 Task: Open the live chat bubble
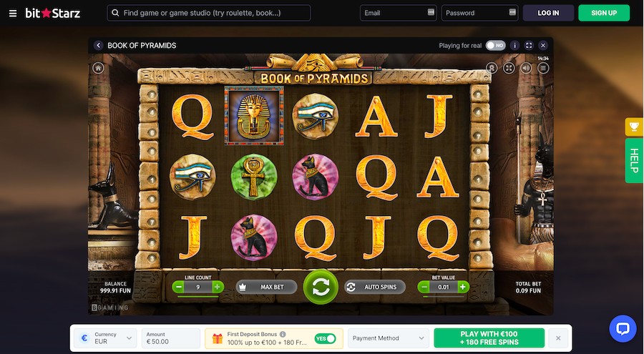tap(623, 328)
